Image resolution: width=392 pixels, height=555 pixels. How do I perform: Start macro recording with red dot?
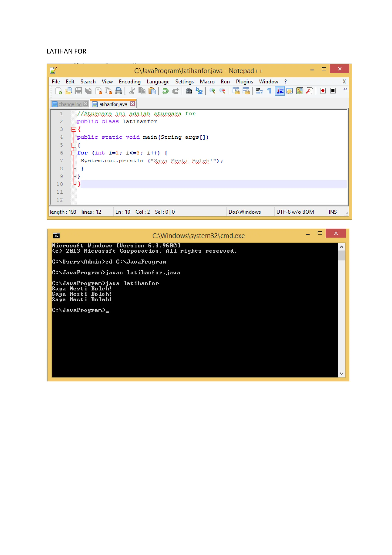click(323, 91)
